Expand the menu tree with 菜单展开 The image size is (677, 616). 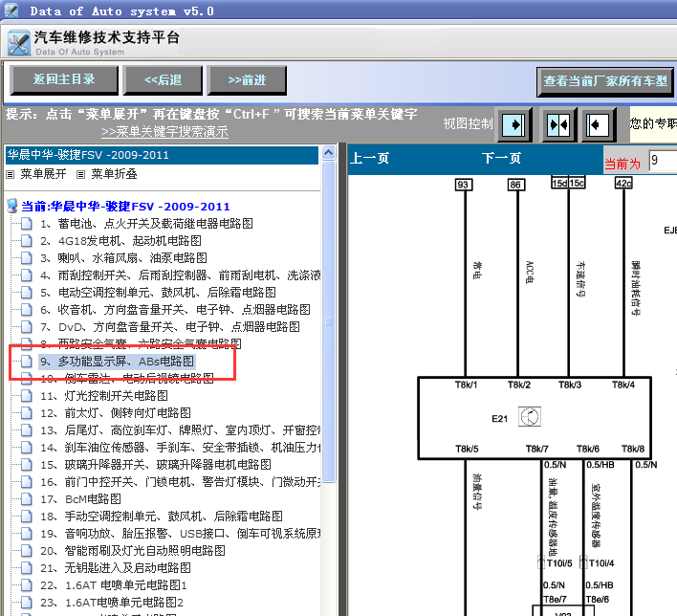[x=43, y=174]
